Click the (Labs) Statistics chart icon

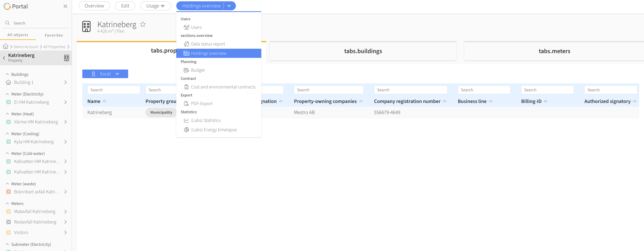(x=187, y=120)
